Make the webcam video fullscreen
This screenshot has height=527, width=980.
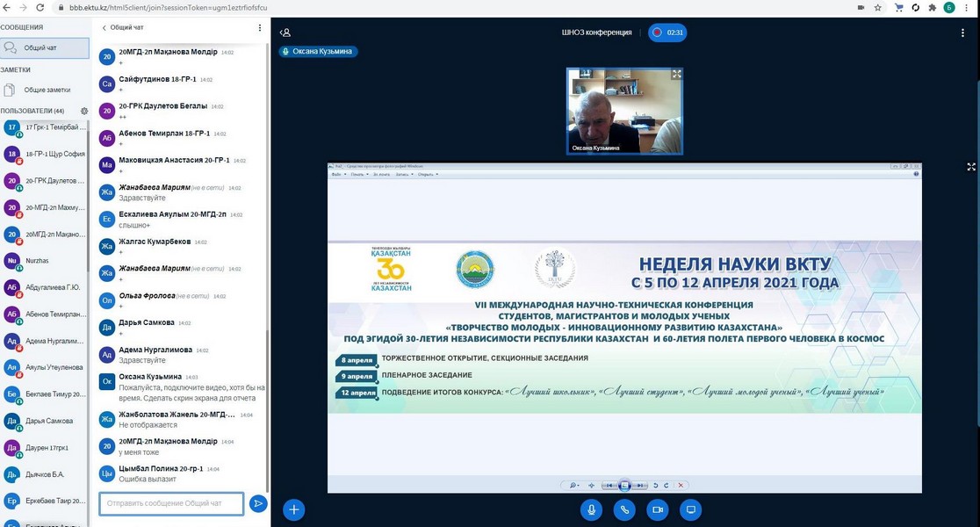click(x=676, y=74)
